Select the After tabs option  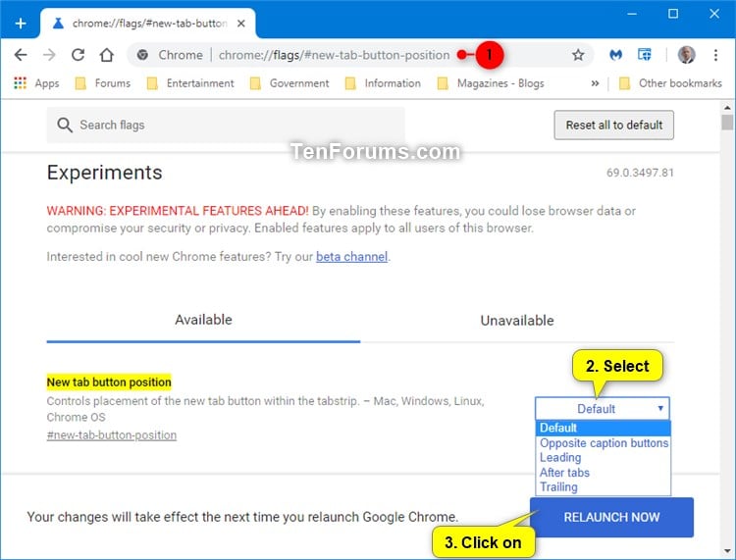[604, 473]
